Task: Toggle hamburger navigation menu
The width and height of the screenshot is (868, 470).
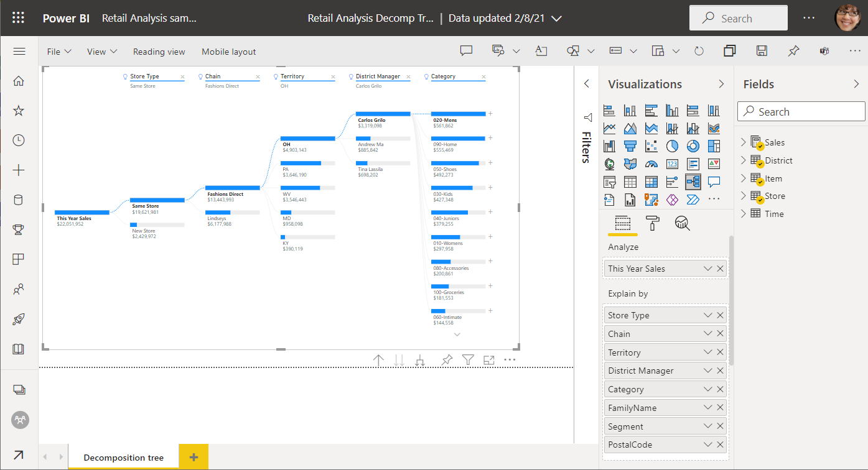Action: pyautogui.click(x=19, y=52)
